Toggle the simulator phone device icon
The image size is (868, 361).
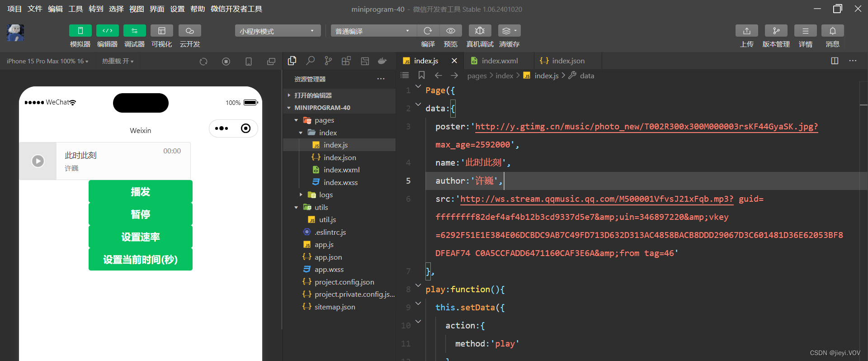pyautogui.click(x=249, y=62)
